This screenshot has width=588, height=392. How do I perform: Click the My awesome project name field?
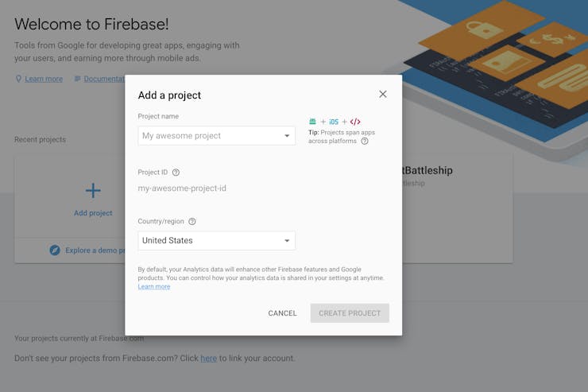tap(216, 136)
